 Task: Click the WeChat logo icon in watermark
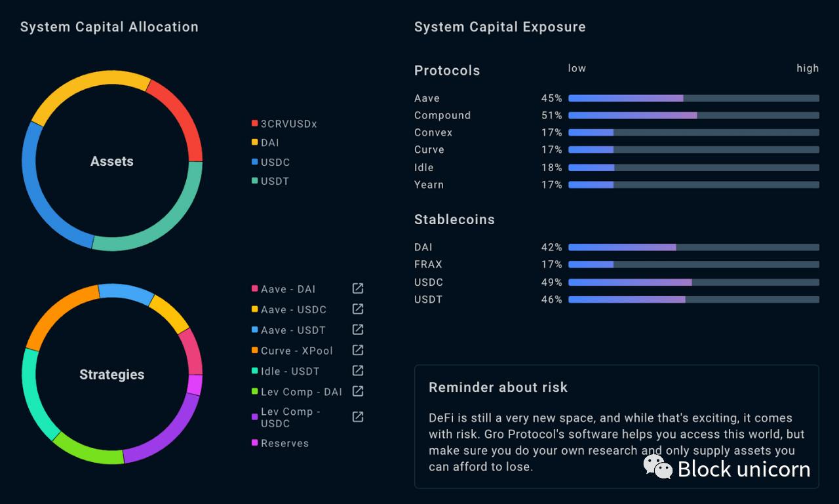[657, 467]
